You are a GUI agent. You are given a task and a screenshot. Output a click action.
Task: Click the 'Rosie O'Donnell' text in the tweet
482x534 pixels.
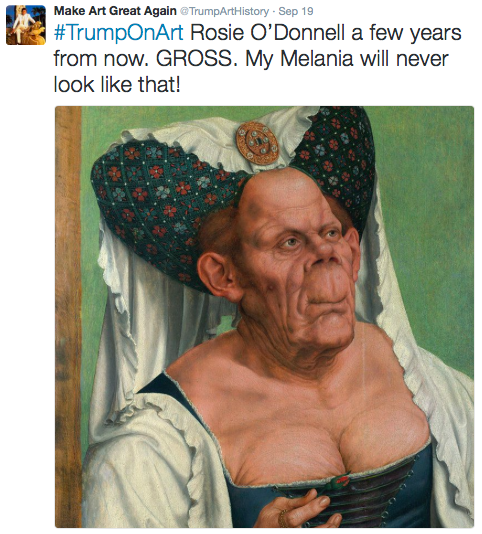267,33
